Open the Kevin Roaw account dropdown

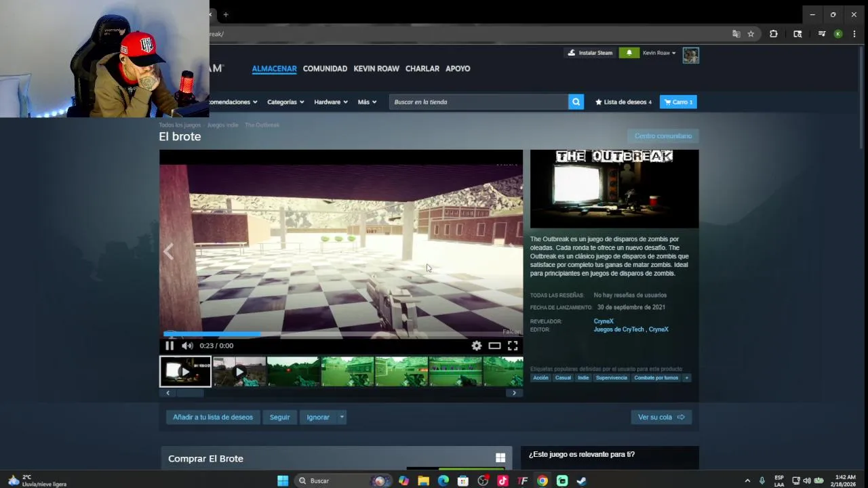click(x=659, y=53)
